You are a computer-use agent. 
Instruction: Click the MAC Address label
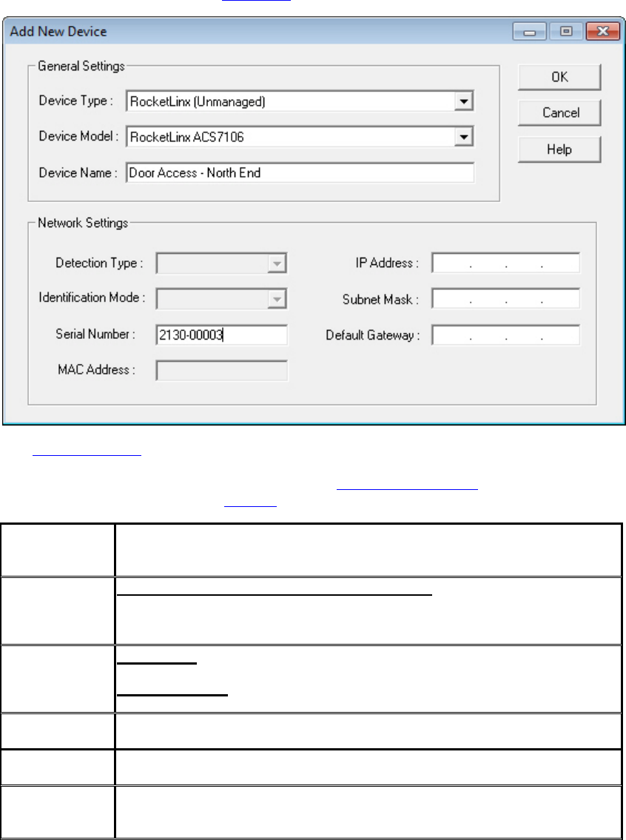(97, 370)
